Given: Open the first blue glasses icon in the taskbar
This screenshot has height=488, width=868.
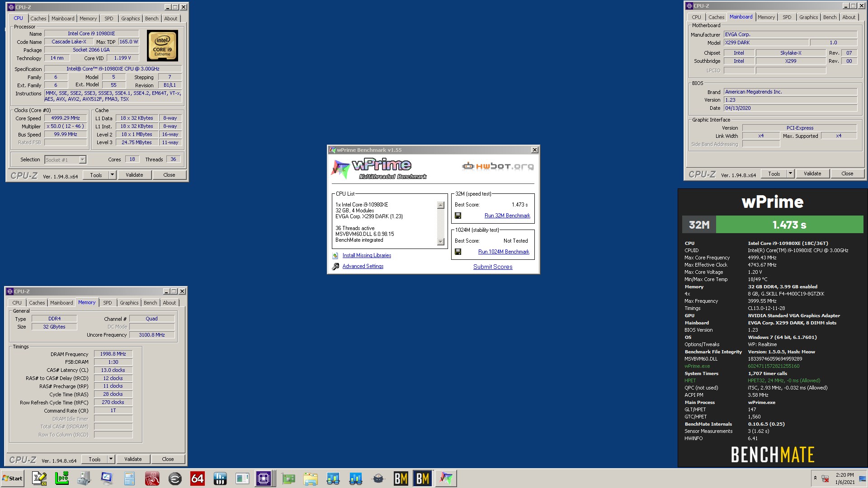Looking at the screenshot, I should 333,478.
